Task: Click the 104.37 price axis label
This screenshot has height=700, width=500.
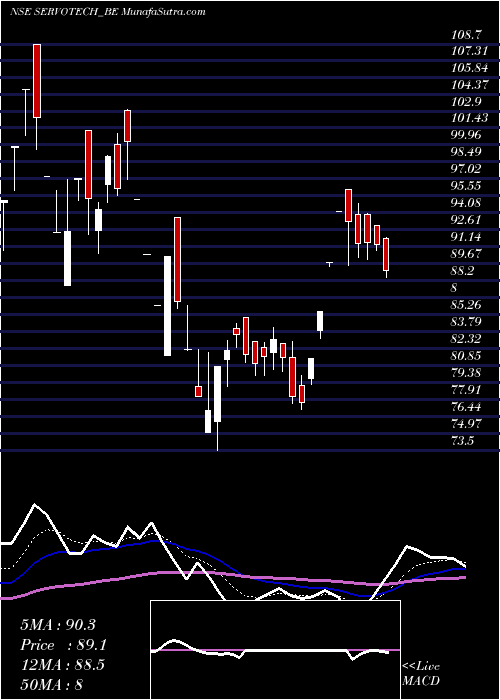Action: 471,85
